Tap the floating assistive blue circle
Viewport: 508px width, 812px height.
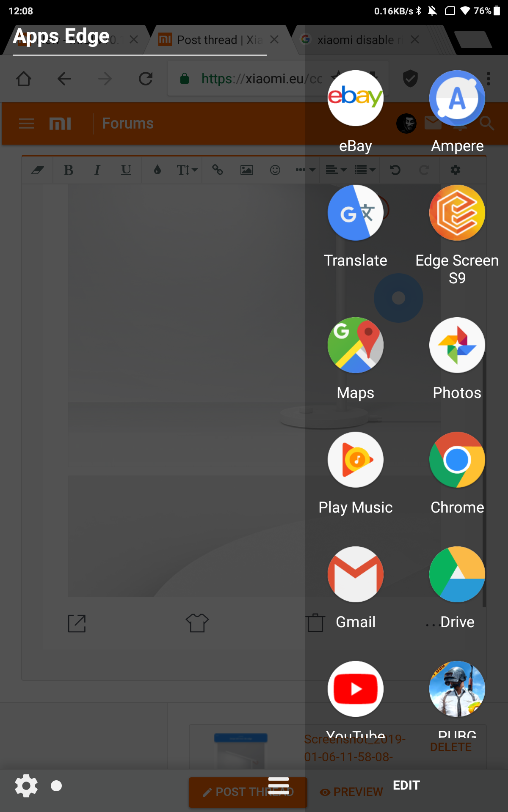[x=398, y=298]
